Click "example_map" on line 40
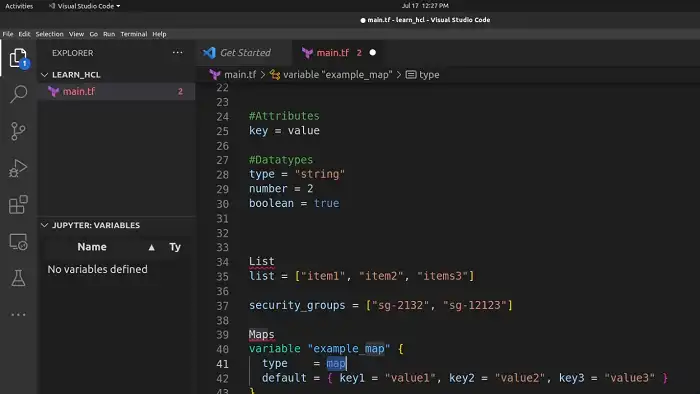The width and height of the screenshot is (700, 394). pos(349,349)
